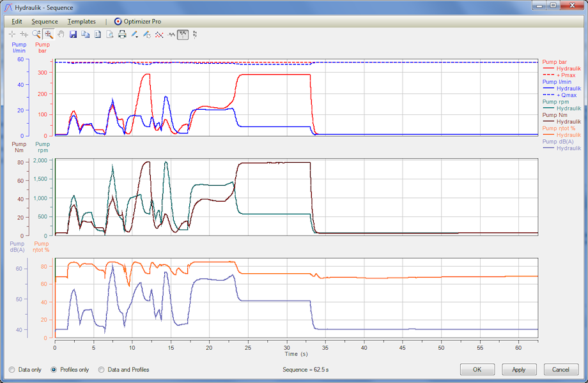Click the Cancel button
Viewport: 588px width, 383px height.
click(x=561, y=370)
